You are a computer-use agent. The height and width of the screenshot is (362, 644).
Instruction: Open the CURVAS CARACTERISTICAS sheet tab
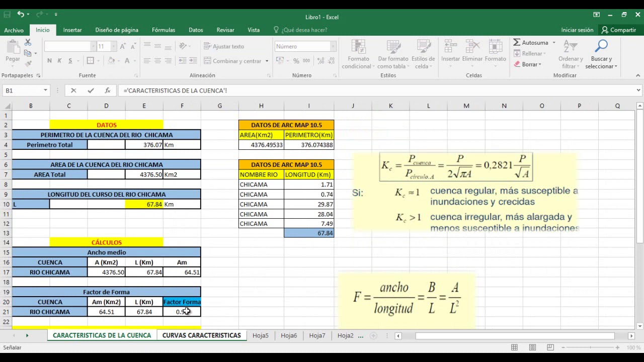tap(201, 335)
